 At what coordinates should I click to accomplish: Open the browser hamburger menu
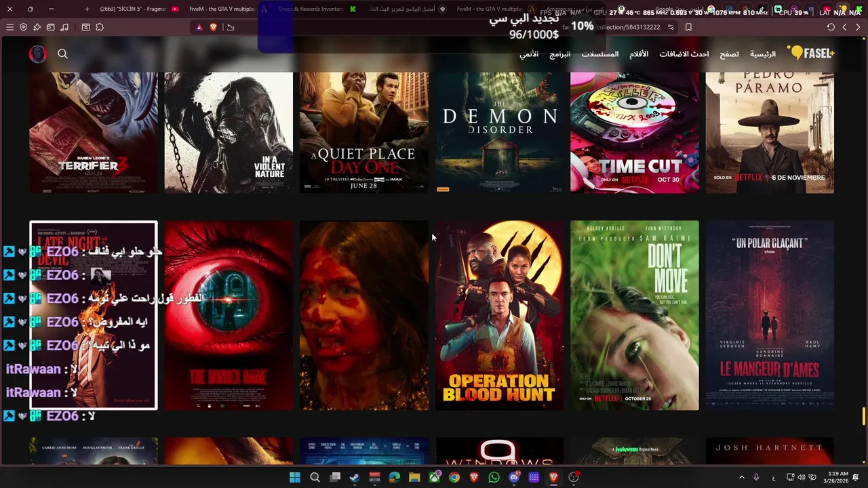coord(9,27)
